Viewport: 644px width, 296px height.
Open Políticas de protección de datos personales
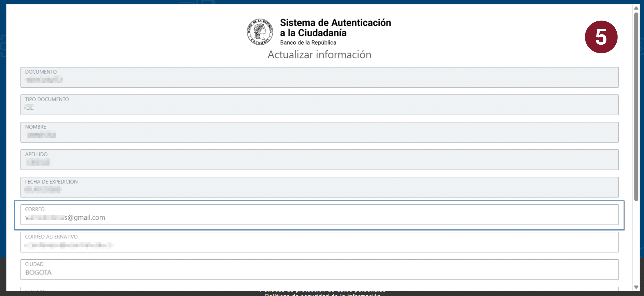tap(322, 290)
